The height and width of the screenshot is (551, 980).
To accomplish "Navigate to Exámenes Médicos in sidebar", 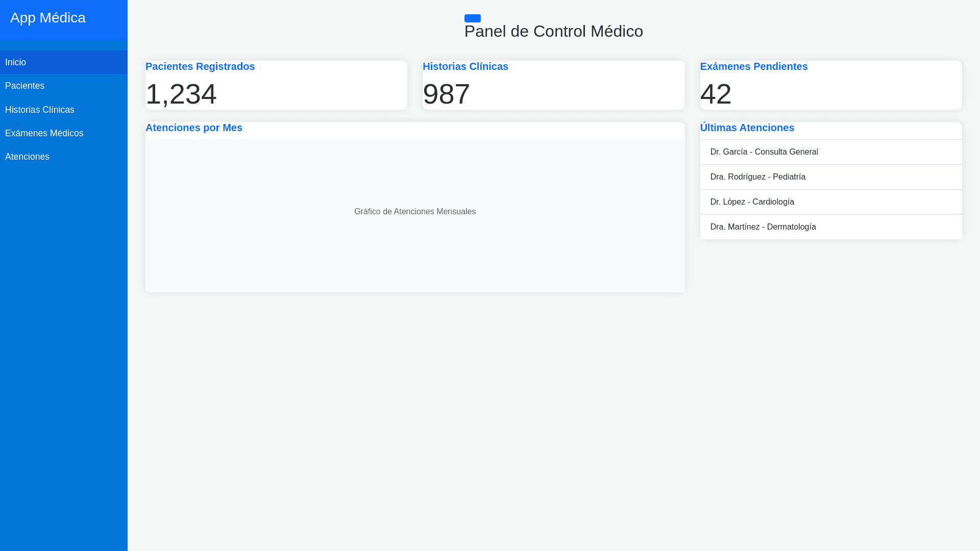I will pos(44,133).
